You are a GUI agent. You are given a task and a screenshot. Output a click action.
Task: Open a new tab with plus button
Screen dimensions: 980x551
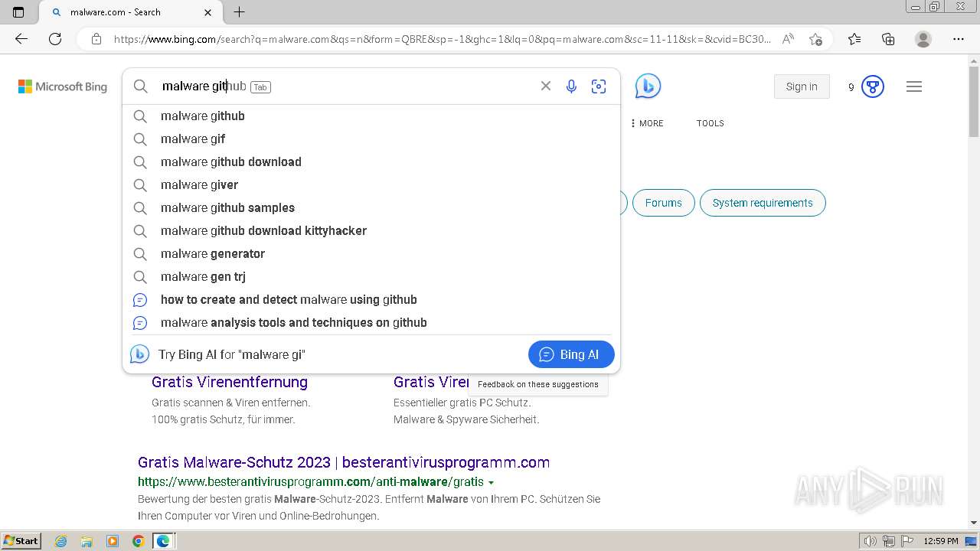tap(240, 12)
